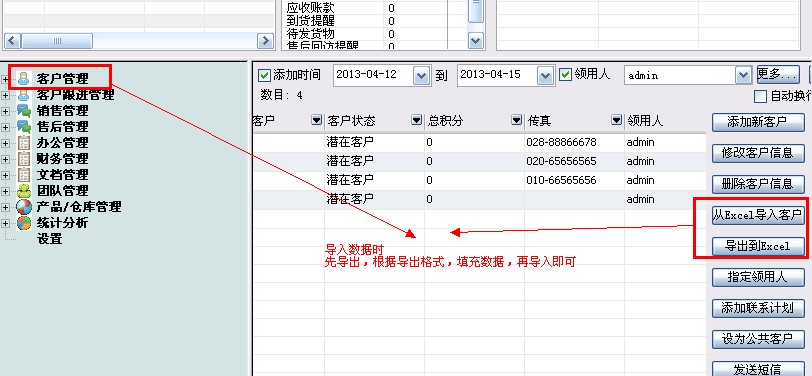812x376 pixels.
Task: Select 产品/仓库管理 in the tree
Action: pos(79,207)
